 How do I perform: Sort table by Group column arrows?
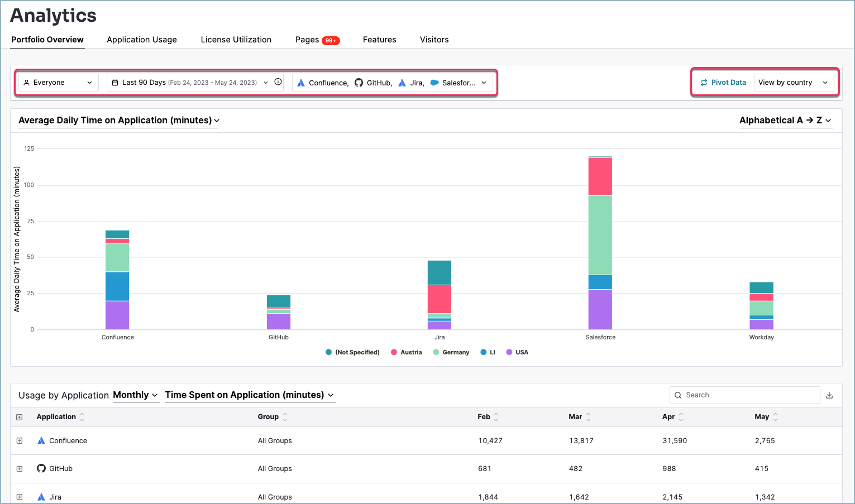285,417
